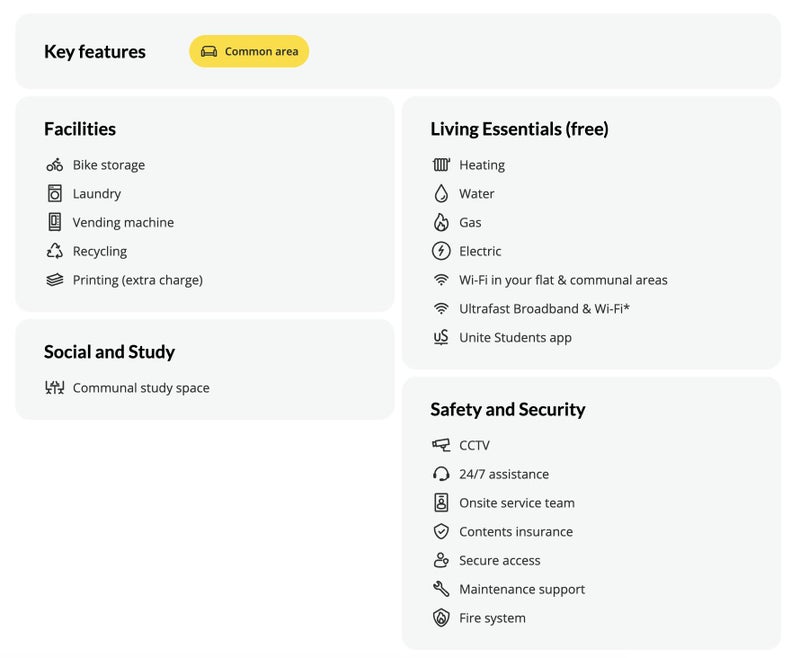Click the Unite Students app logo icon

pyautogui.click(x=441, y=337)
